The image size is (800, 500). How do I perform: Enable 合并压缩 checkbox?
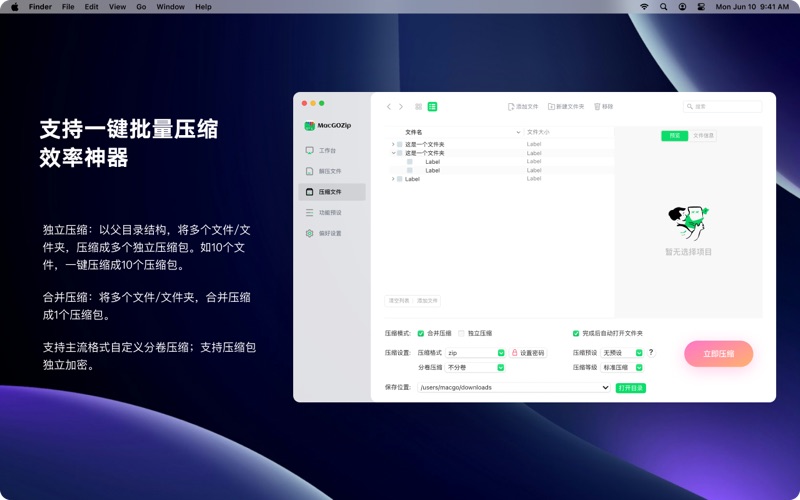(x=421, y=333)
